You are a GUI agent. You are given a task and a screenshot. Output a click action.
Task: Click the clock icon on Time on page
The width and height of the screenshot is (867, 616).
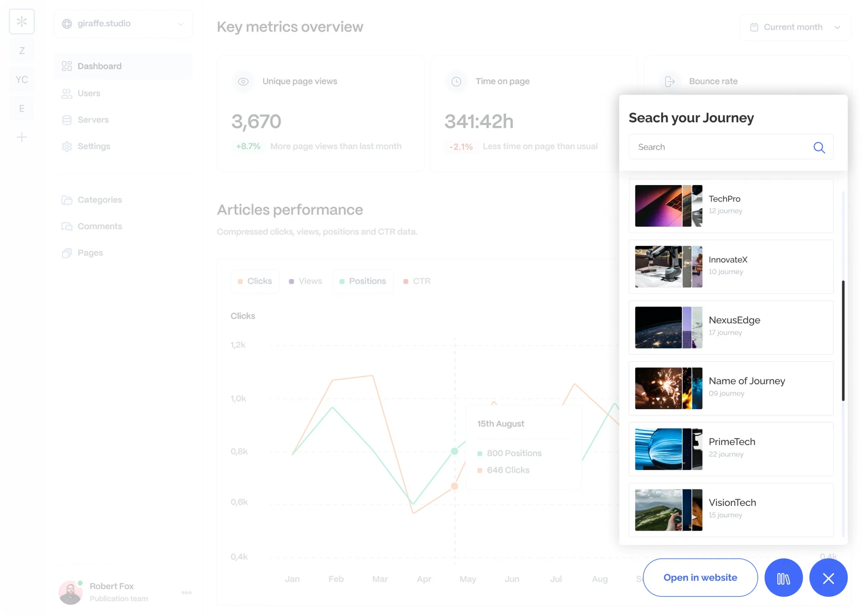[x=456, y=81]
